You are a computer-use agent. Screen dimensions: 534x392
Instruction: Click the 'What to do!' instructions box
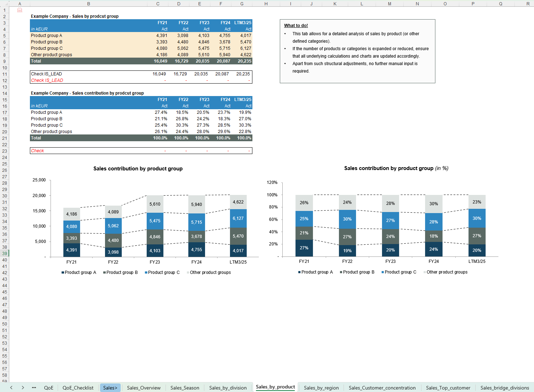[357, 52]
